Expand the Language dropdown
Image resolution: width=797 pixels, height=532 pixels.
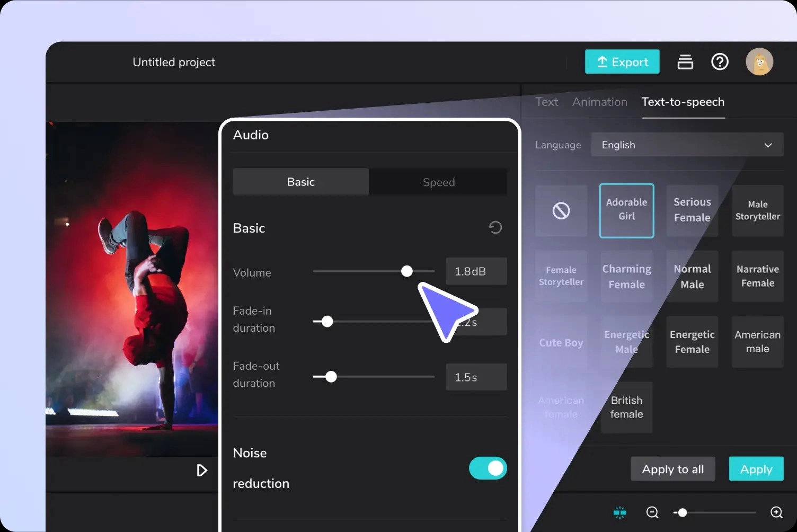pos(687,145)
